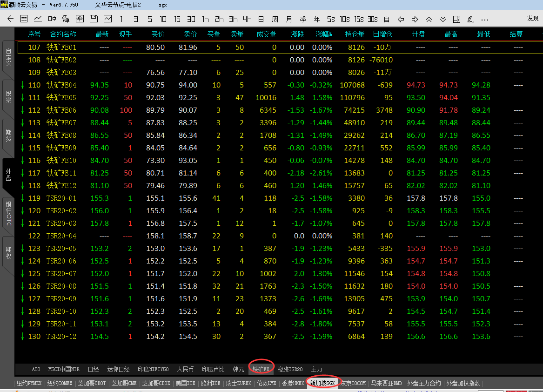The image size is (543, 392).
Task: Switch to the time-sharing line chart icon
Action: click(38, 19)
